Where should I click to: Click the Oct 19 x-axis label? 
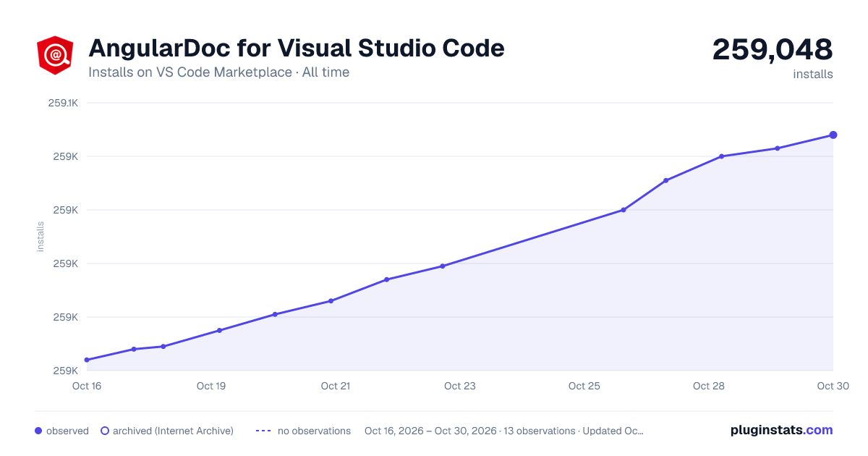point(211,386)
